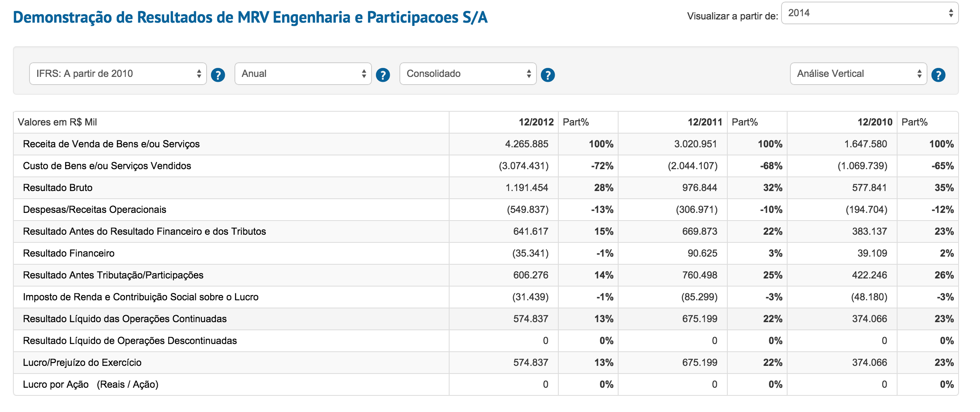Select the 'Despesas/Receitas Operacionais' row label

click(95, 210)
